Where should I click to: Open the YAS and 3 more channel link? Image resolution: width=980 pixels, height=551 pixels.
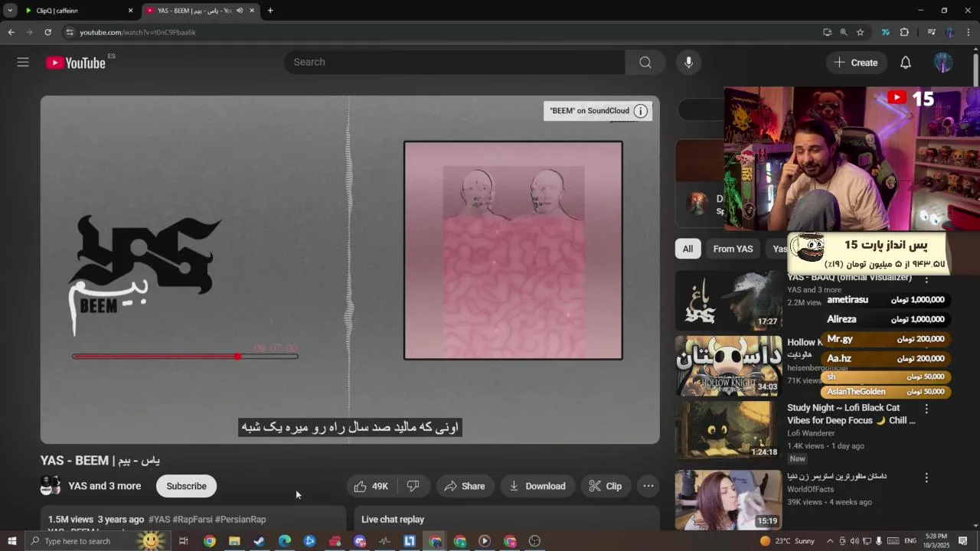104,486
